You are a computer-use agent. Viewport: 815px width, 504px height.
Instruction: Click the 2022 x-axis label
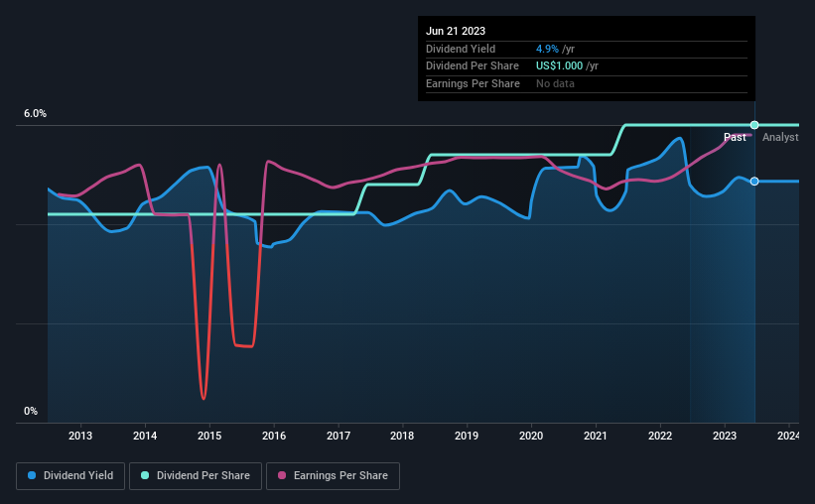(660, 436)
